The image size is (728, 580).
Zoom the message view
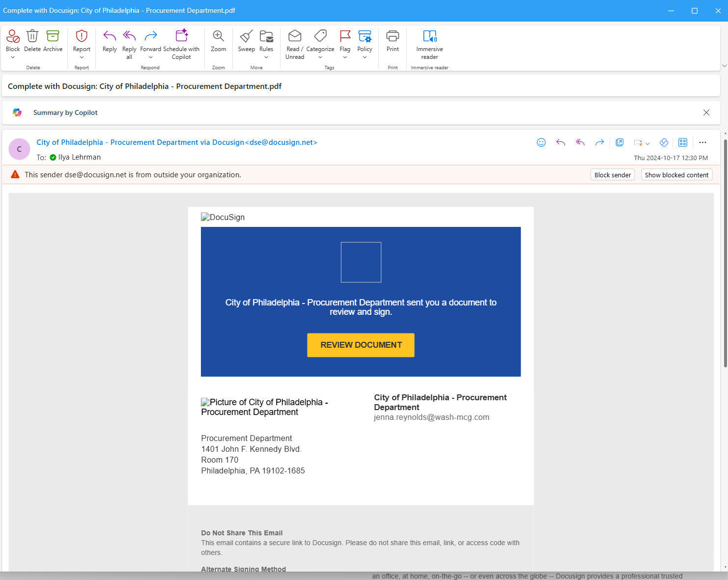[x=218, y=42]
